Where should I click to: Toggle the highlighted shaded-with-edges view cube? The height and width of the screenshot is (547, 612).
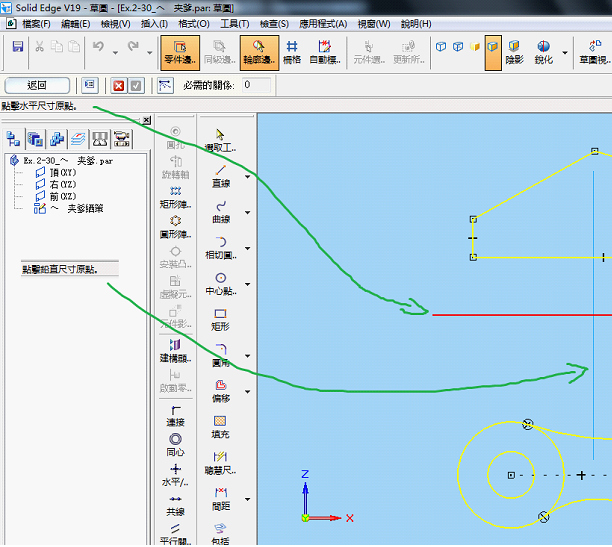493,53
